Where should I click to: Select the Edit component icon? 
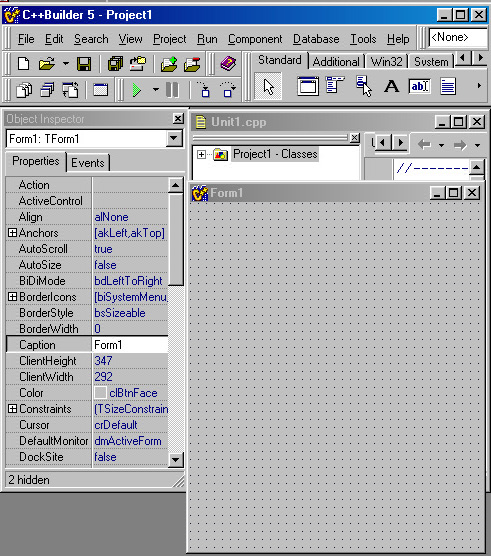coord(419,86)
